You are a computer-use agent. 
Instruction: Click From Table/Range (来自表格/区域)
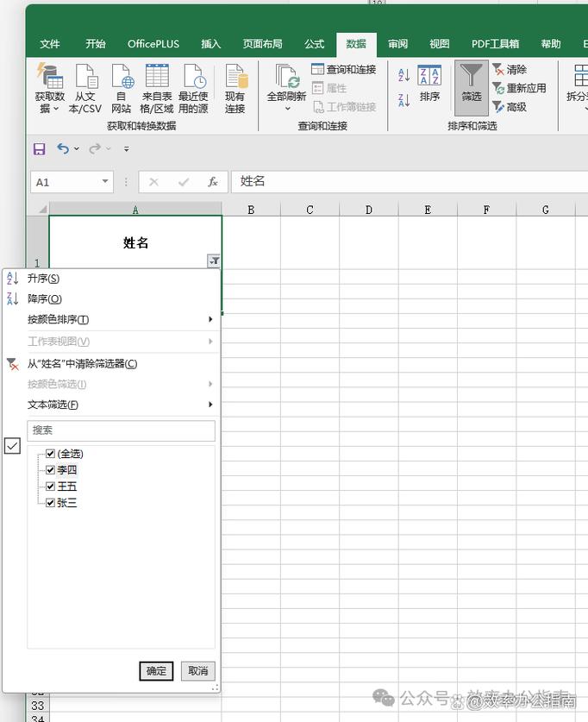(157, 88)
